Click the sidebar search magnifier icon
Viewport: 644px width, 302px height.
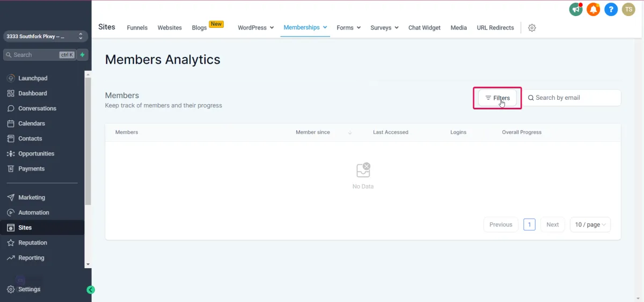(9, 55)
